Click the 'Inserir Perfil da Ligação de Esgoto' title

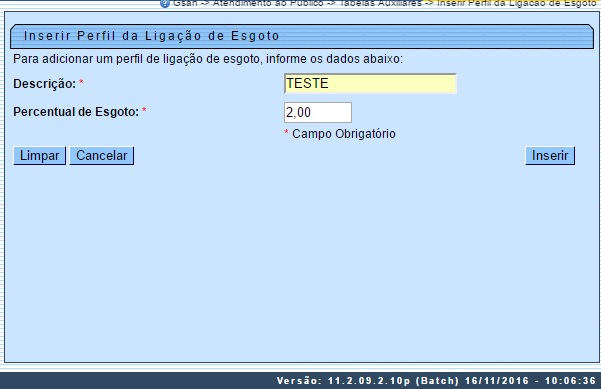(151, 36)
